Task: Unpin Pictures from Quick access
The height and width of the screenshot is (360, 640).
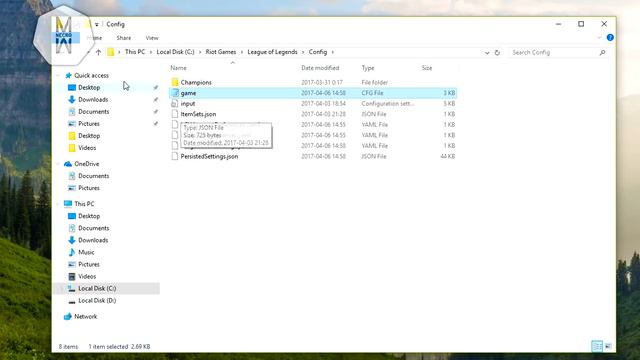Action: click(x=156, y=123)
